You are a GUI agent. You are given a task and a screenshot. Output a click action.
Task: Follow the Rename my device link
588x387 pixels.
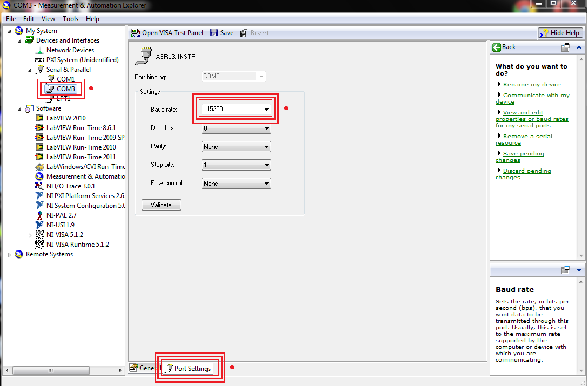[x=532, y=85]
